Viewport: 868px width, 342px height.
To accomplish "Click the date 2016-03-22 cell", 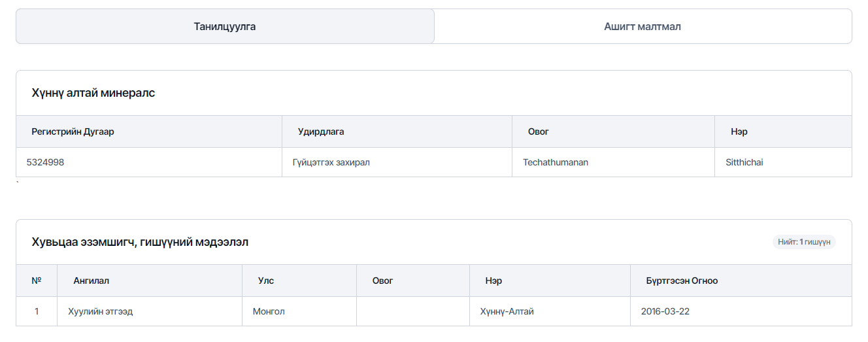I will pyautogui.click(x=741, y=311).
